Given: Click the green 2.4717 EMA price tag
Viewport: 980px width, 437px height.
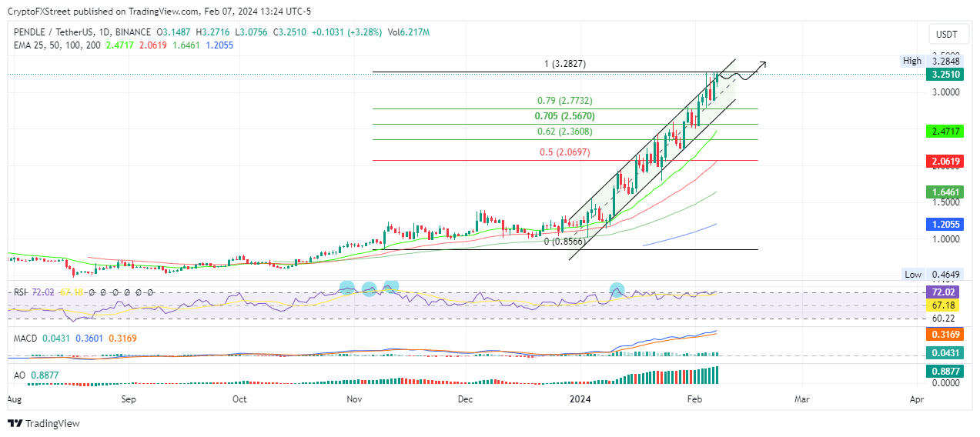Looking at the screenshot, I should (x=945, y=132).
